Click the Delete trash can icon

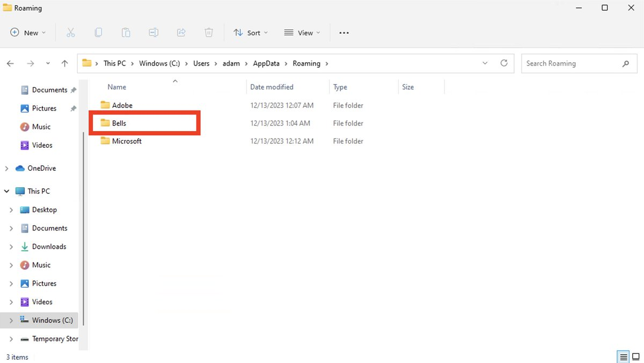(x=209, y=33)
